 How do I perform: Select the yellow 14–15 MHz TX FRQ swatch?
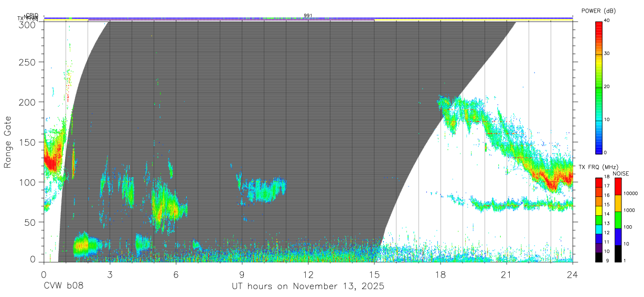599,211
